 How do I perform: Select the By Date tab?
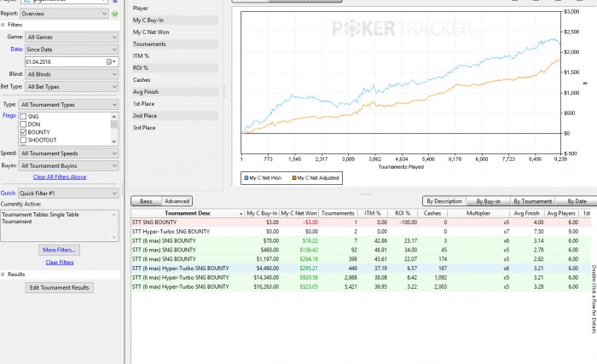point(577,201)
